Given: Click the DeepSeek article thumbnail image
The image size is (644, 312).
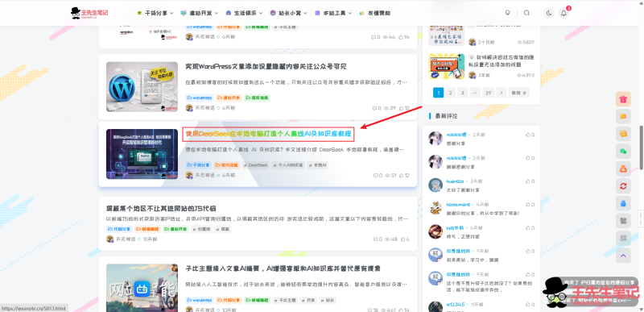Looking at the screenshot, I should click(x=142, y=154).
